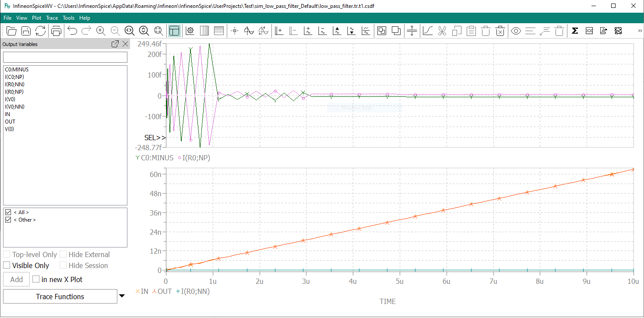Expand the toolbar overflow chevron

click(640, 31)
